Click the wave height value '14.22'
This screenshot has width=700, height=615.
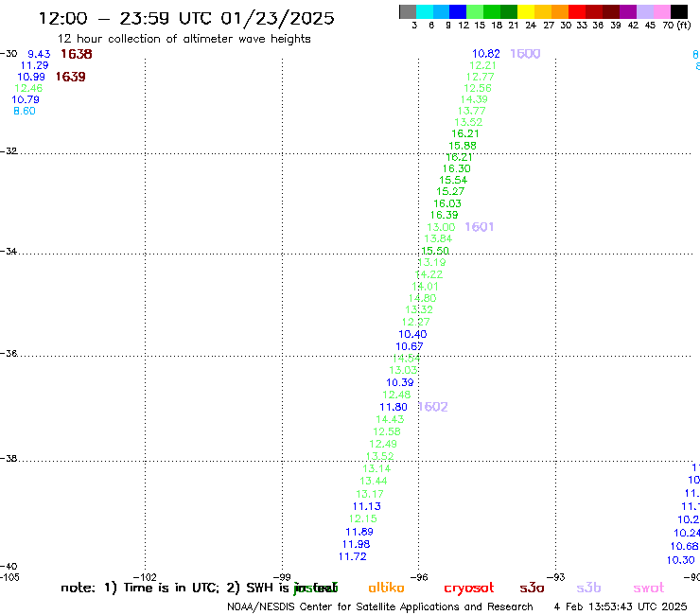point(429,274)
